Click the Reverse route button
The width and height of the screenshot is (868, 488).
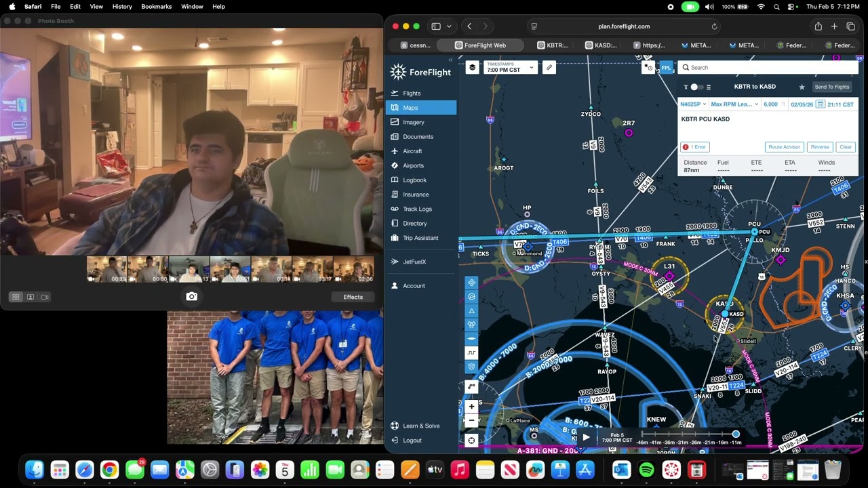[820, 147]
